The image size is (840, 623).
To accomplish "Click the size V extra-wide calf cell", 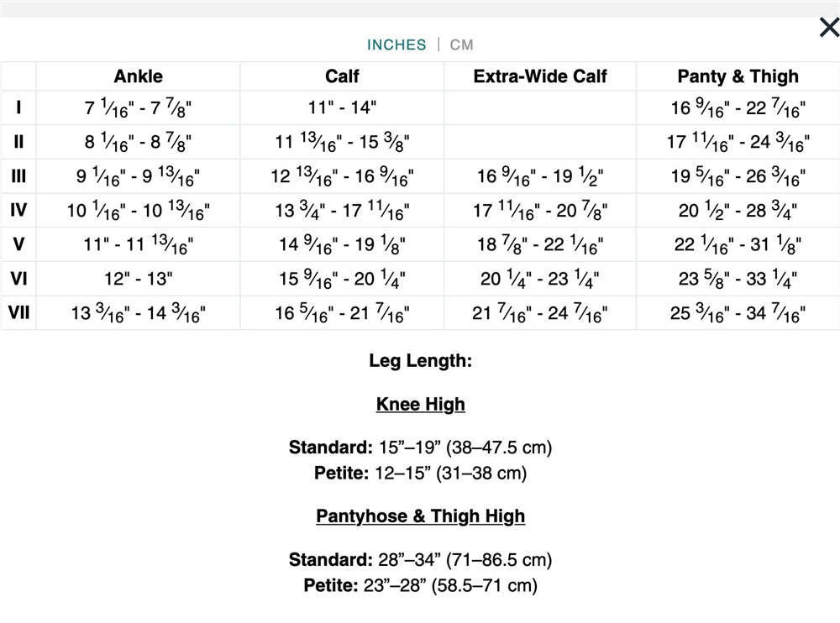I will [x=540, y=245].
